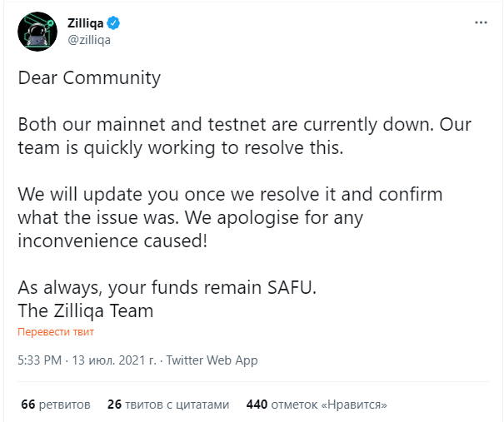Open the Twitter Web App source link
The width and height of the screenshot is (504, 422).
(212, 360)
